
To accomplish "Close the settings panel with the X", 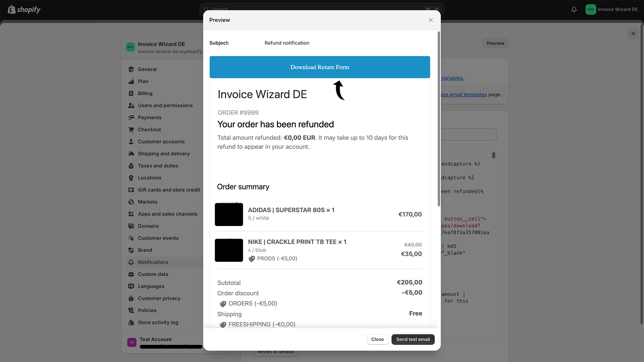I will [633, 34].
